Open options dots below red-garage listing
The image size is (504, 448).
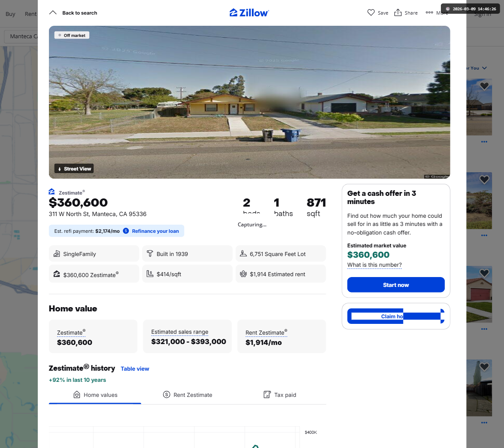pos(484,329)
